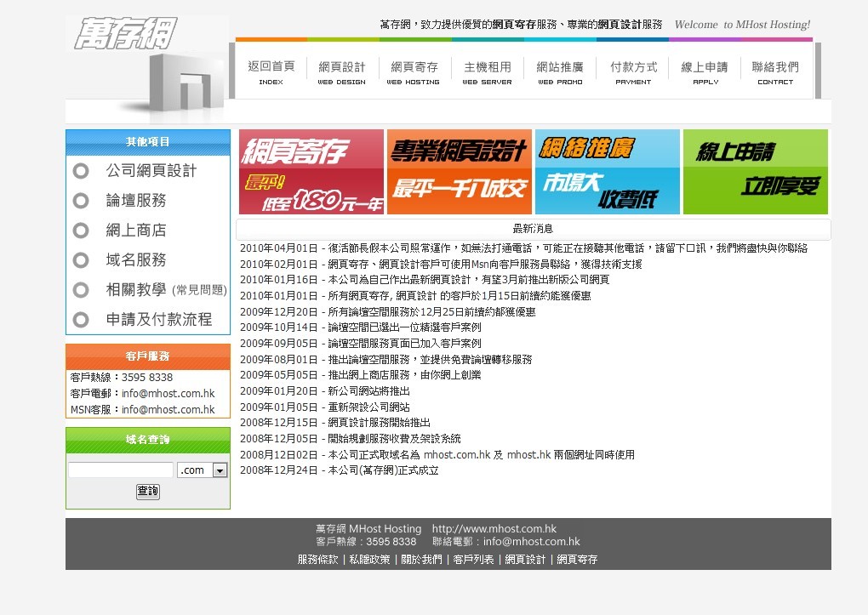The image size is (868, 615).
Task: Select the 2008年12月05日 news entry
Action: coord(351,439)
